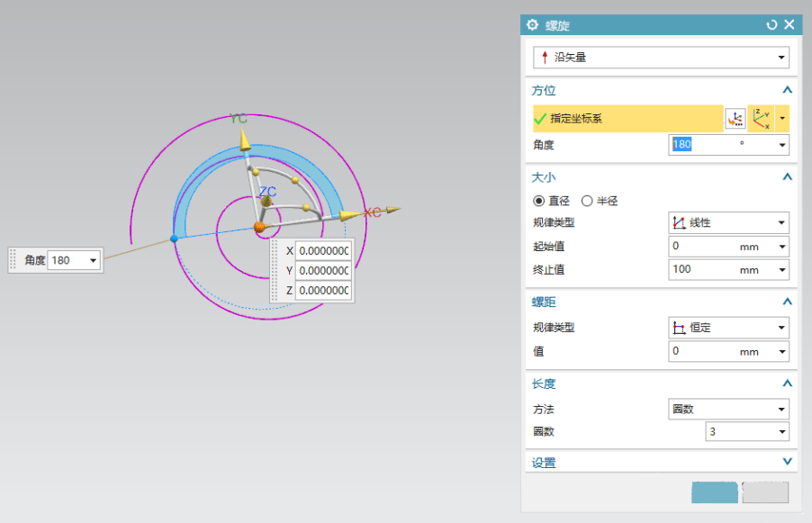The image size is (812, 523).
Task: Expand the 设置 section
Action: click(x=787, y=462)
